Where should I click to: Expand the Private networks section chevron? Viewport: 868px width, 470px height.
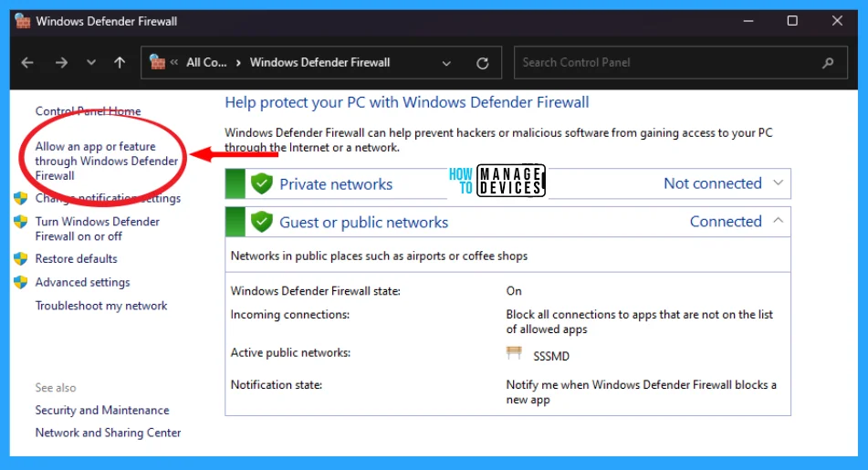point(779,183)
